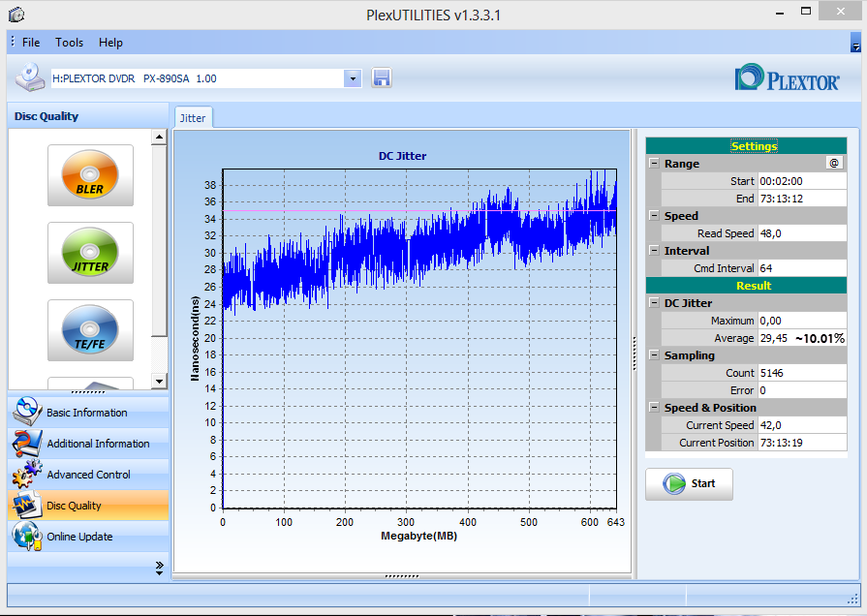Click the Megabyte(MB) axis label

coord(419,536)
